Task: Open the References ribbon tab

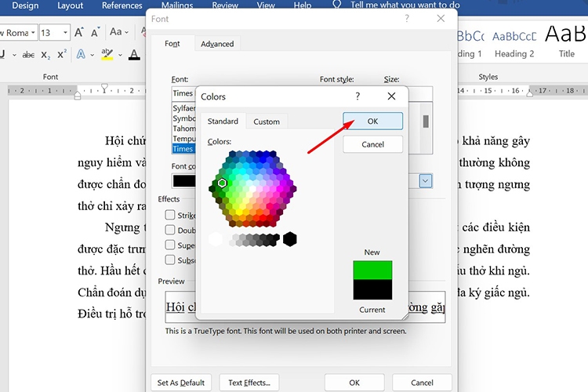Action: click(122, 5)
